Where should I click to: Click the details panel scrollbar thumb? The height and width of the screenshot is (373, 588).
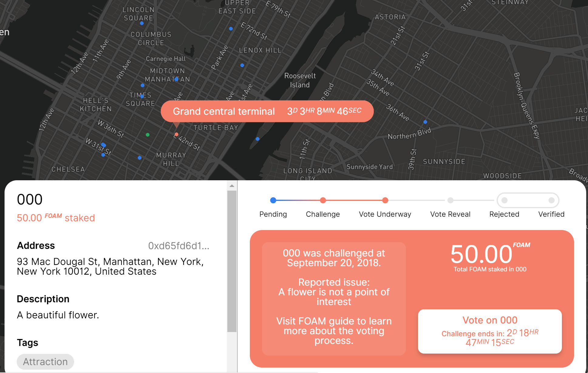232,261
